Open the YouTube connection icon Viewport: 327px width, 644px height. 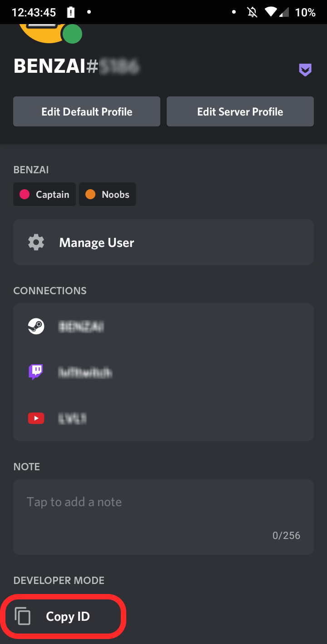(x=36, y=418)
